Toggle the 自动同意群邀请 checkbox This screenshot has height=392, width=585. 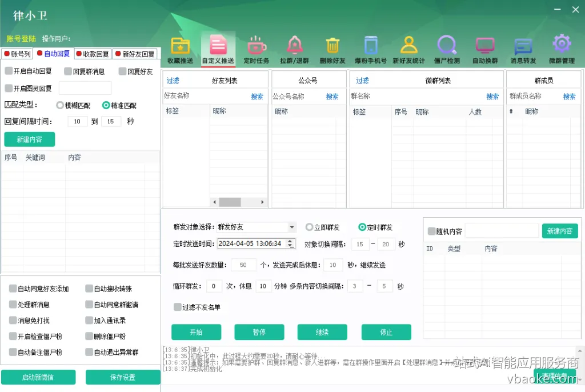pos(89,304)
